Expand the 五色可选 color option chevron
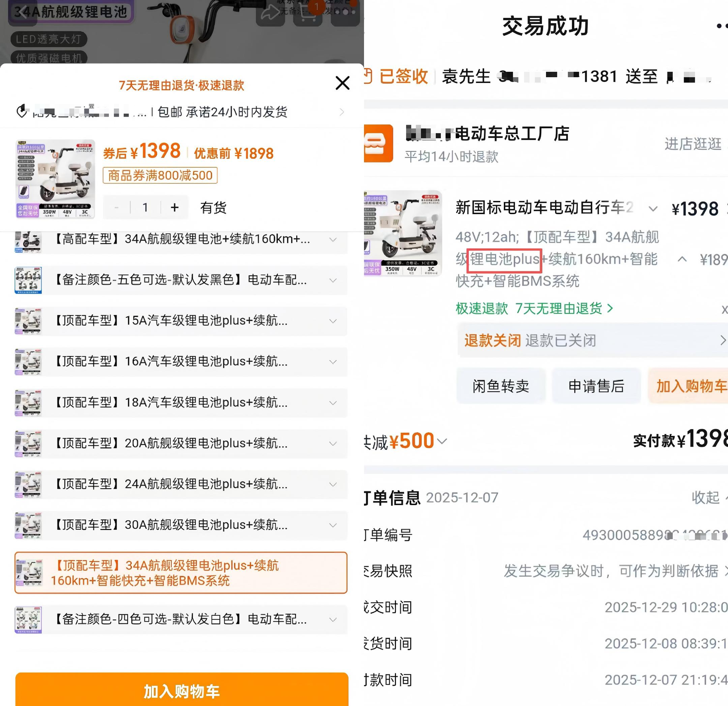The image size is (728, 706). pos(333,280)
